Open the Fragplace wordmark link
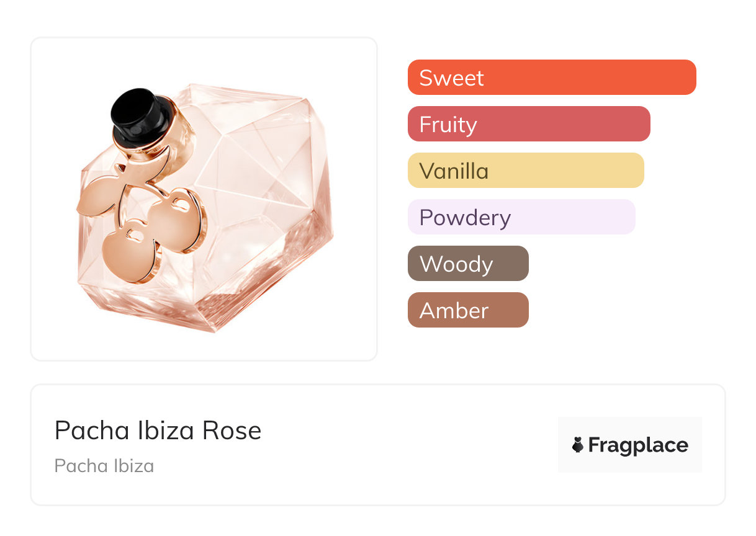The width and height of the screenshot is (756, 536). pos(638,445)
